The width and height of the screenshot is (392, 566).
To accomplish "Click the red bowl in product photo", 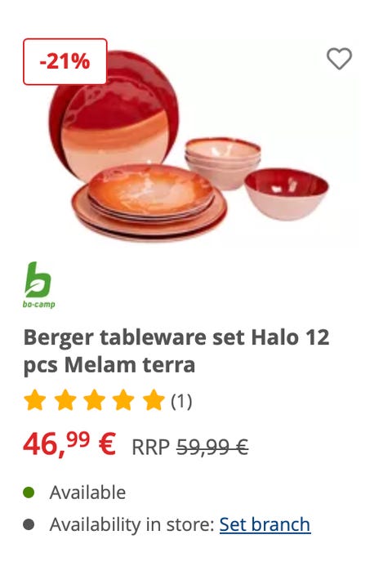I will (x=287, y=194).
